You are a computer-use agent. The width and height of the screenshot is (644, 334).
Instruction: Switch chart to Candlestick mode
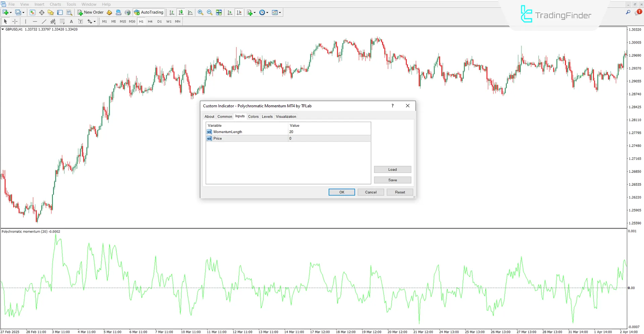coord(181,12)
